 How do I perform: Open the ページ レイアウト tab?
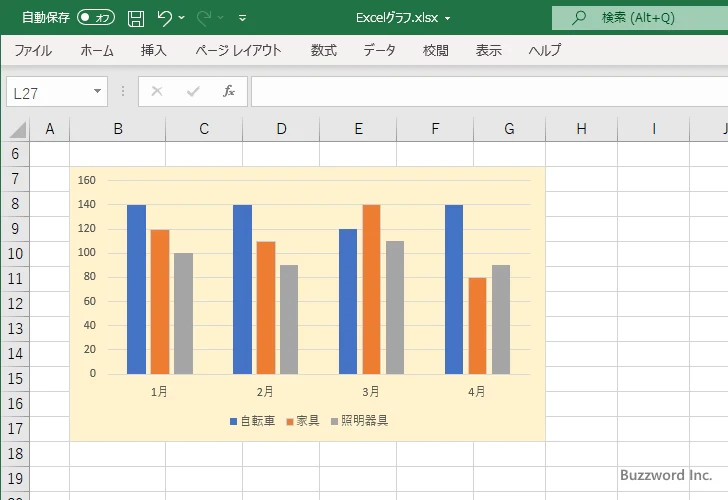[x=238, y=50]
